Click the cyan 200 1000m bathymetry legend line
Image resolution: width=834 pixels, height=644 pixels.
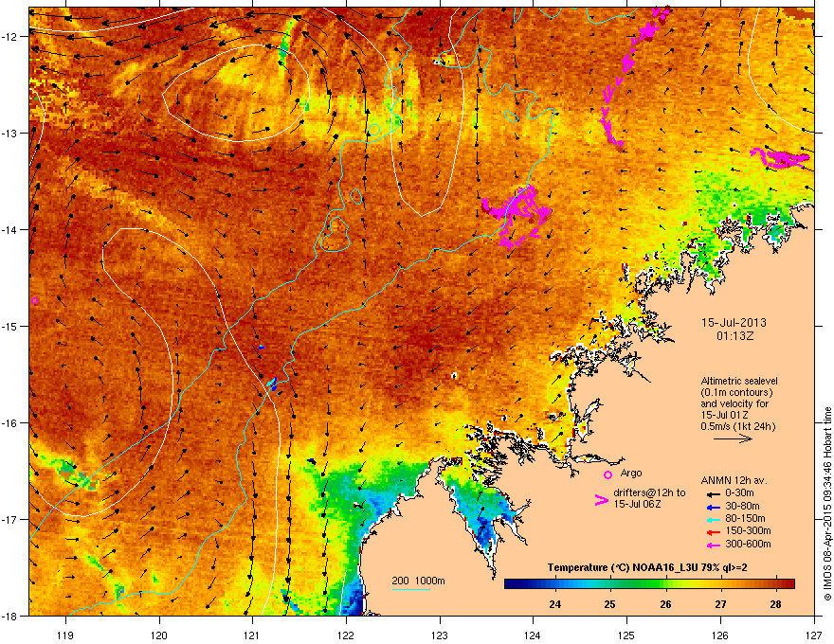coord(411,589)
